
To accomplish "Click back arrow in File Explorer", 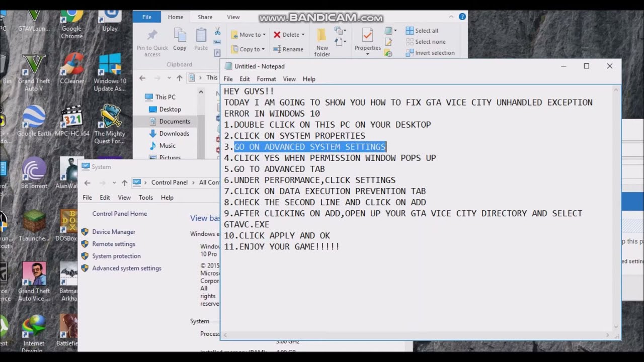I will [142, 78].
